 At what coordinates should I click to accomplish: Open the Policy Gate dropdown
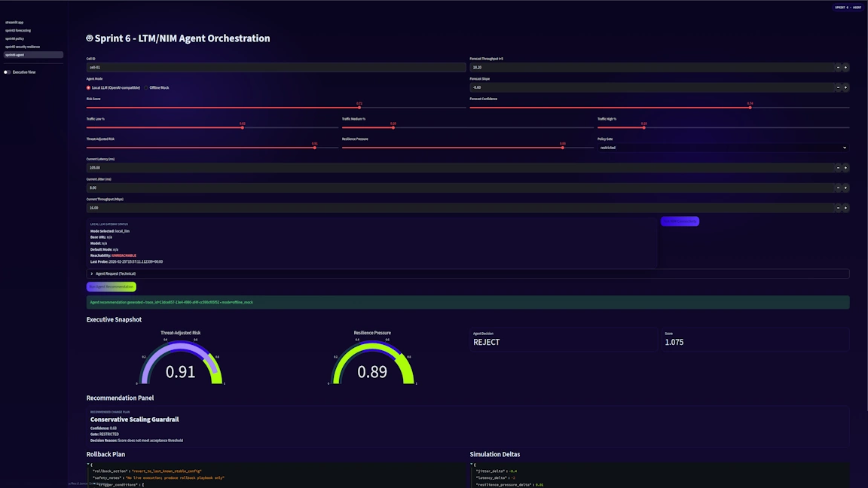point(723,148)
